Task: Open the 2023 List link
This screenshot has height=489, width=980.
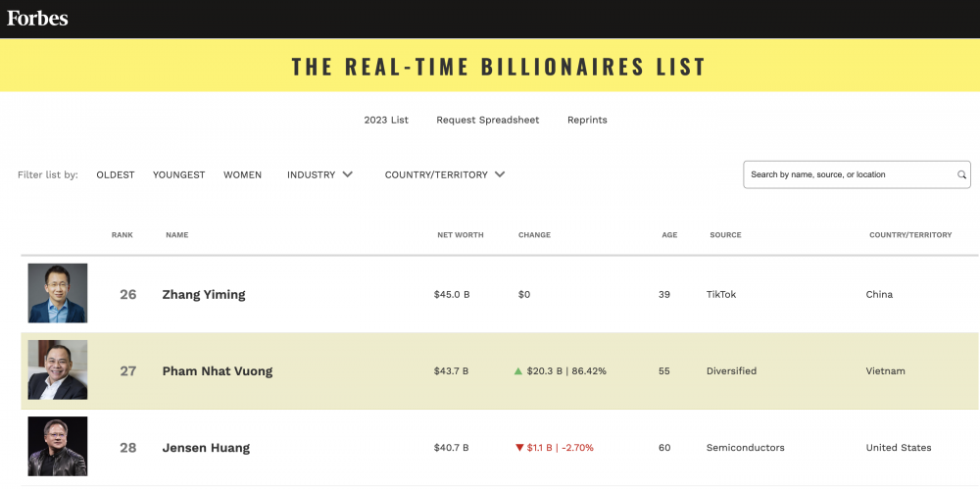Action: coord(386,121)
